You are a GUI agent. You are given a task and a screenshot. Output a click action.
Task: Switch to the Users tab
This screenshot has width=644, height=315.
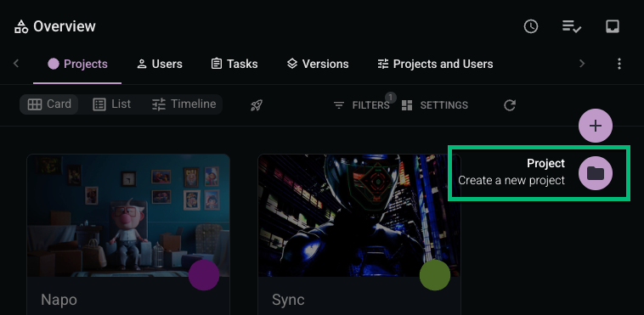(160, 64)
